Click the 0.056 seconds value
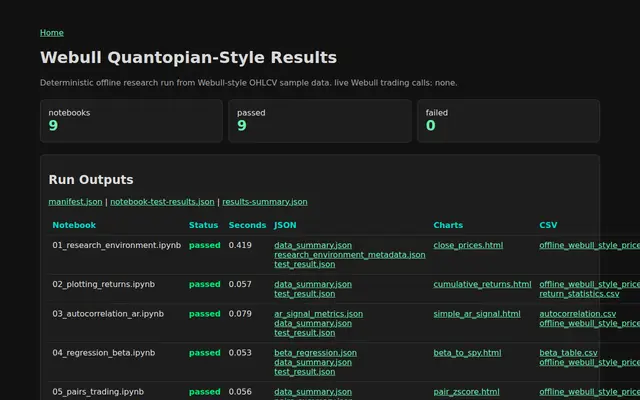This screenshot has width=640, height=400. point(240,392)
